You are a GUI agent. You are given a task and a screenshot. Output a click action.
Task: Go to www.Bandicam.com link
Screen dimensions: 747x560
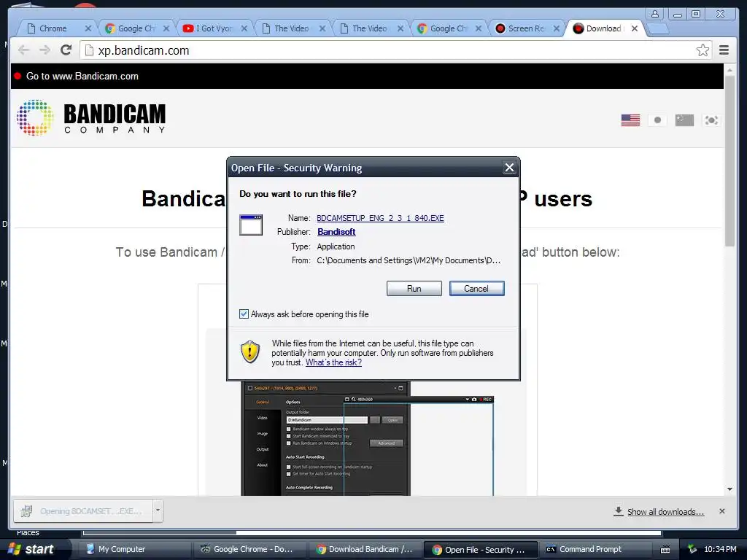(82, 76)
